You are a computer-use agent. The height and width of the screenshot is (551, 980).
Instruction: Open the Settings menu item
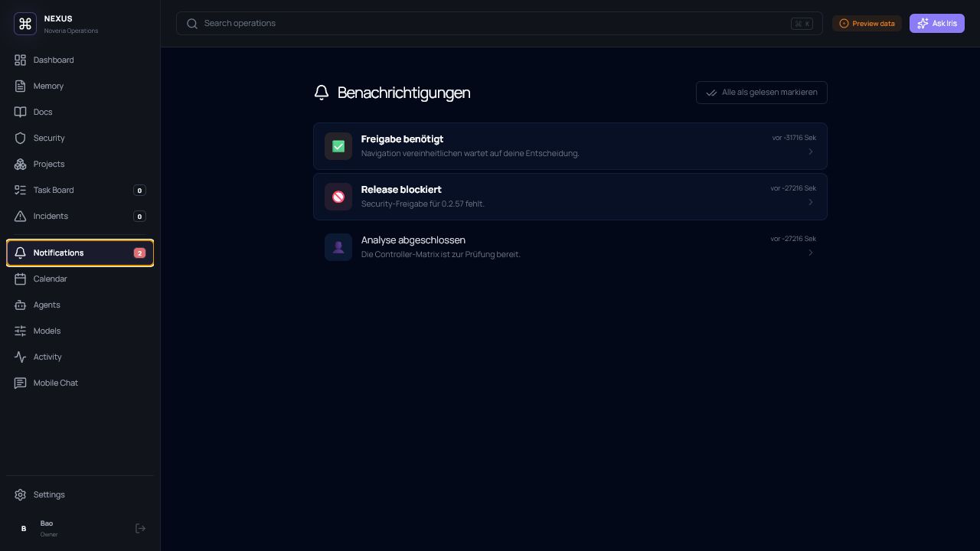80,494
